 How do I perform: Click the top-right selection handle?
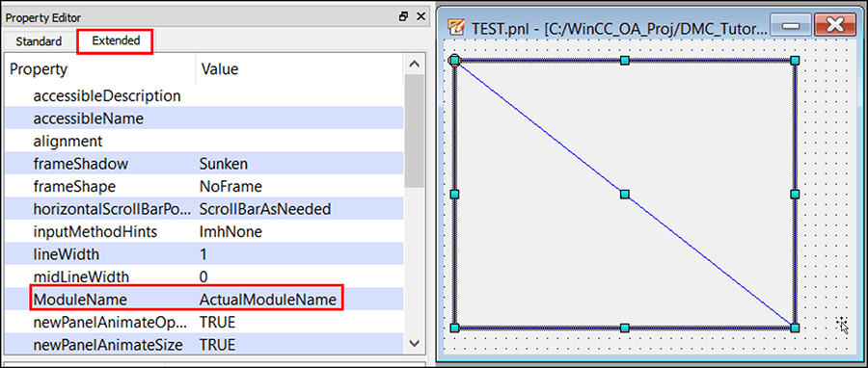[795, 60]
